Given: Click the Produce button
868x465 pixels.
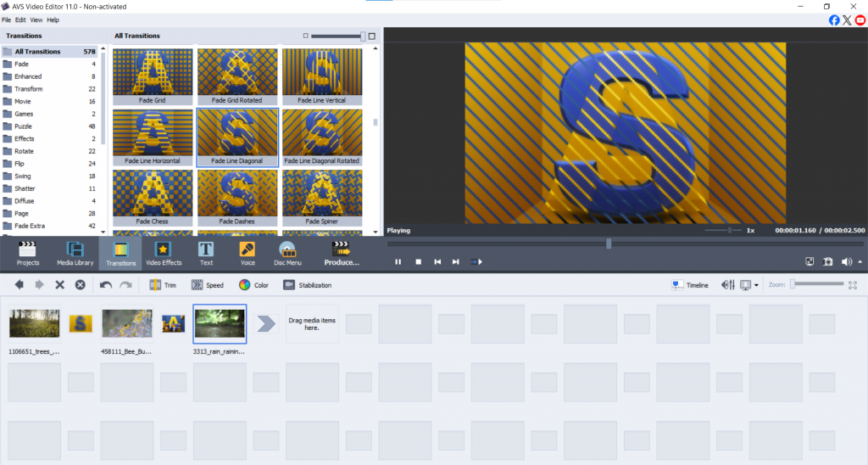Looking at the screenshot, I should 342,253.
